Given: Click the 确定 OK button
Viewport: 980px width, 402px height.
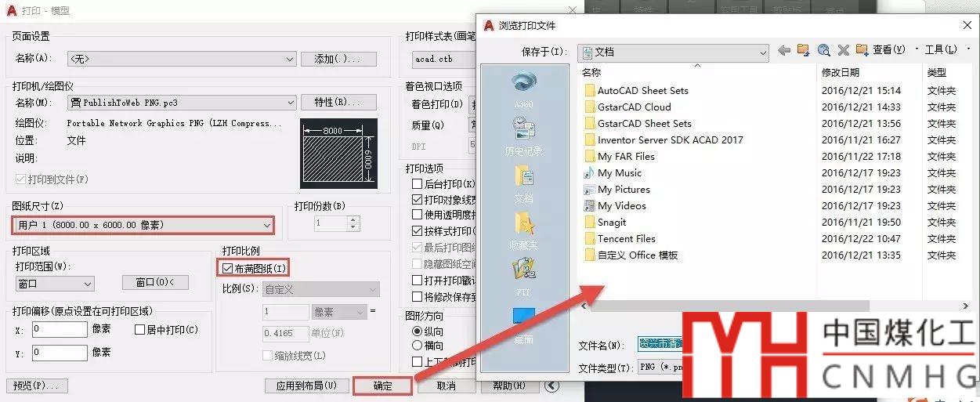Looking at the screenshot, I should [382, 386].
